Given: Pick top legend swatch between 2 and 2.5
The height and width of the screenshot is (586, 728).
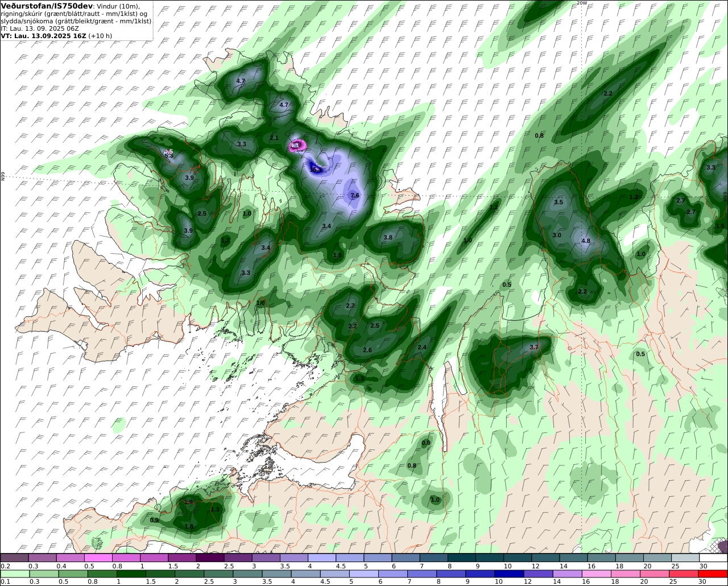Looking at the screenshot, I should tap(210, 558).
